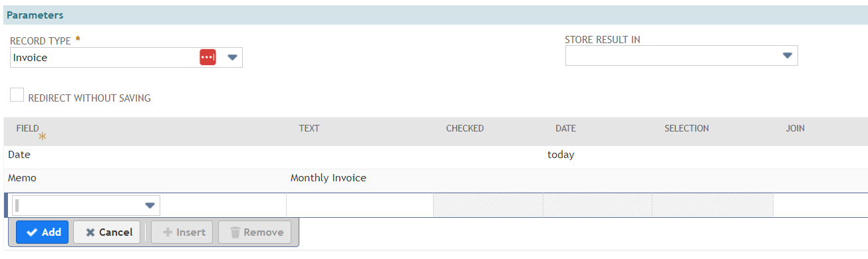868x259 pixels.
Task: Focus the Record Type Invoice input field
Action: pos(104,58)
